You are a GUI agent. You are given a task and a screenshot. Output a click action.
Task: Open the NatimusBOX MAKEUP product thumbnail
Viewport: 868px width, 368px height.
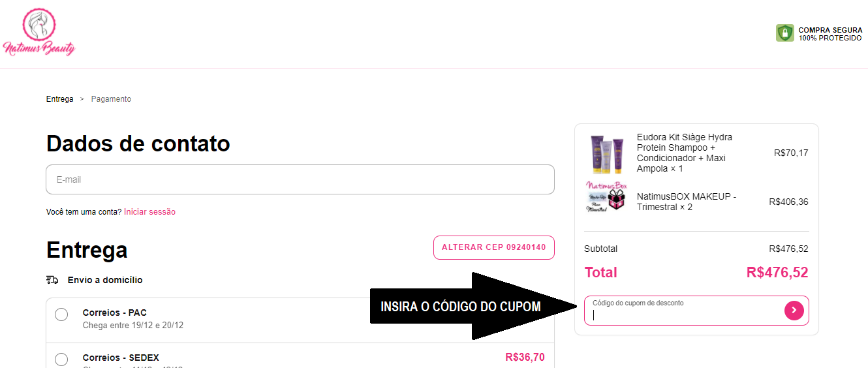(606, 197)
